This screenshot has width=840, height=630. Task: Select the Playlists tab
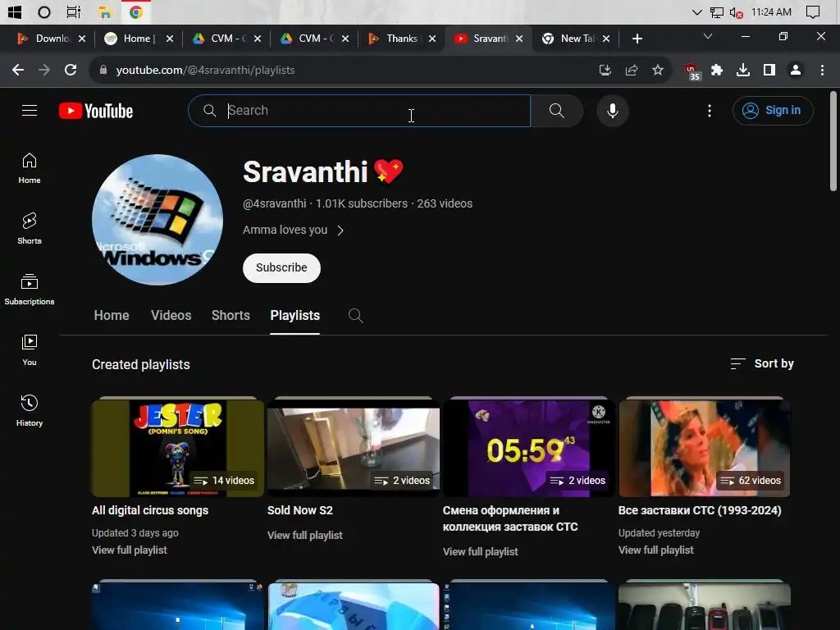(x=294, y=316)
